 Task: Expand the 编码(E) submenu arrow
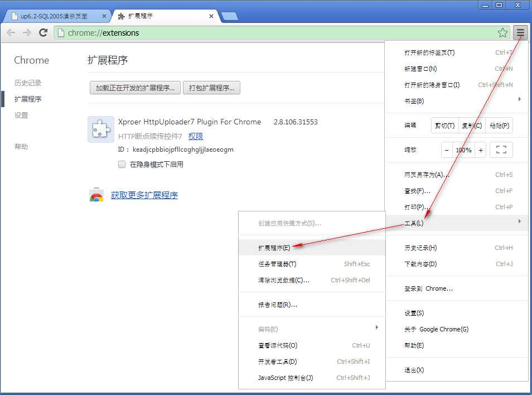click(376, 327)
